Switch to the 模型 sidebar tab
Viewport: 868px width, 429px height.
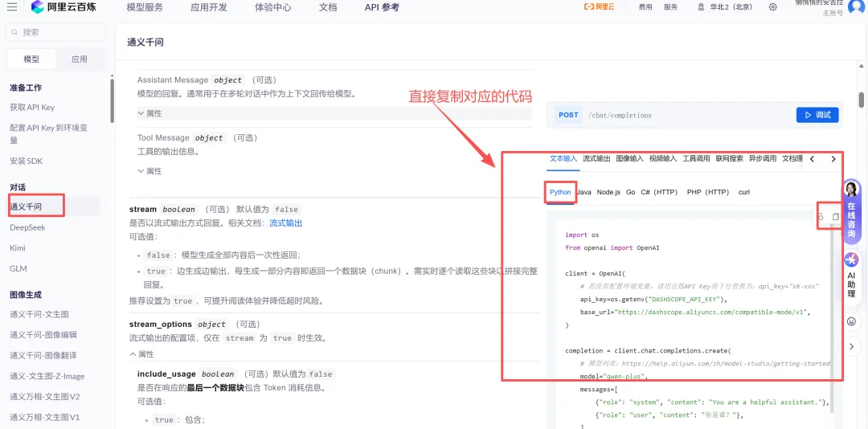pos(31,59)
